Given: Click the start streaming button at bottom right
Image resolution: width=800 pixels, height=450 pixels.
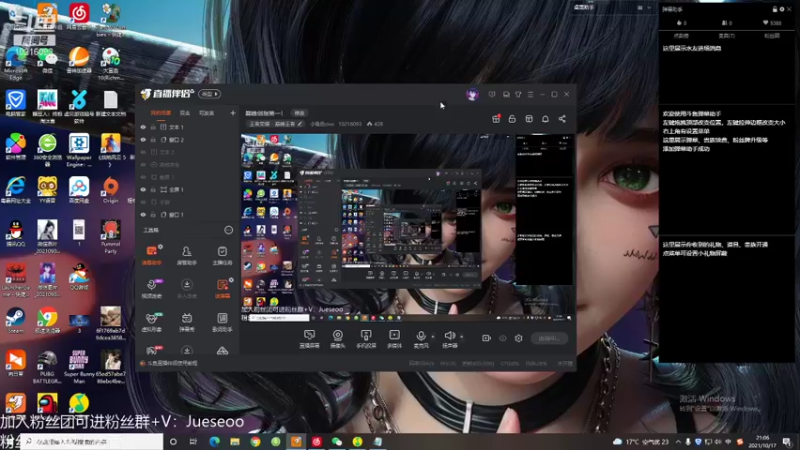Looking at the screenshot, I should tap(549, 338).
